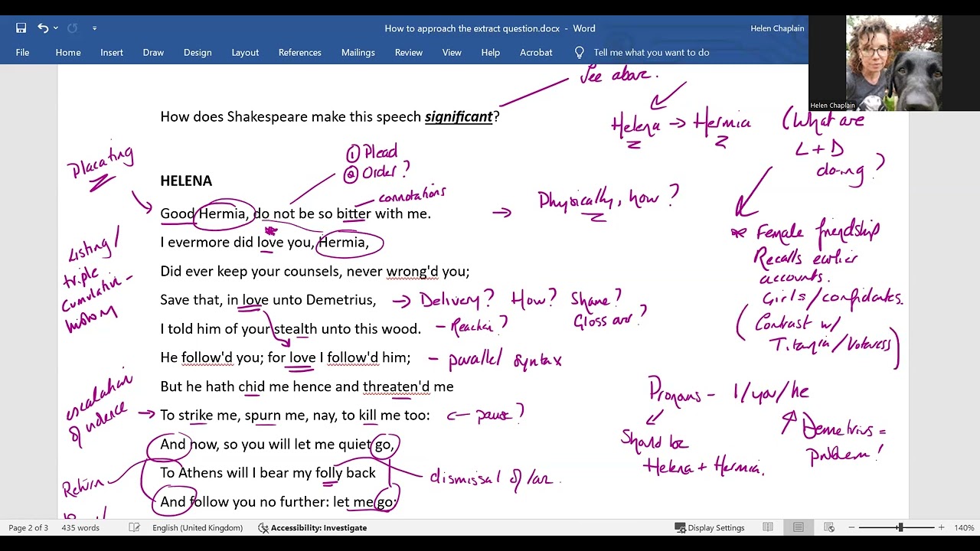
Task: Click the spelling and proofing check icon
Action: [x=134, y=527]
